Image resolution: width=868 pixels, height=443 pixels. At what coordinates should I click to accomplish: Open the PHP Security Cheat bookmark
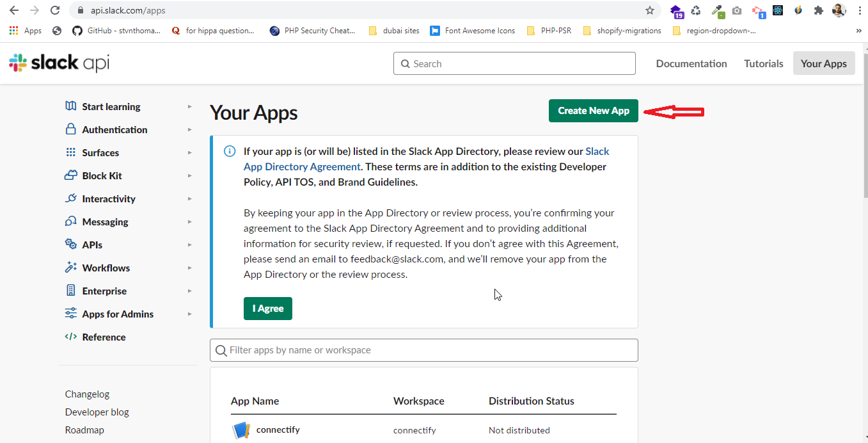[x=313, y=30]
